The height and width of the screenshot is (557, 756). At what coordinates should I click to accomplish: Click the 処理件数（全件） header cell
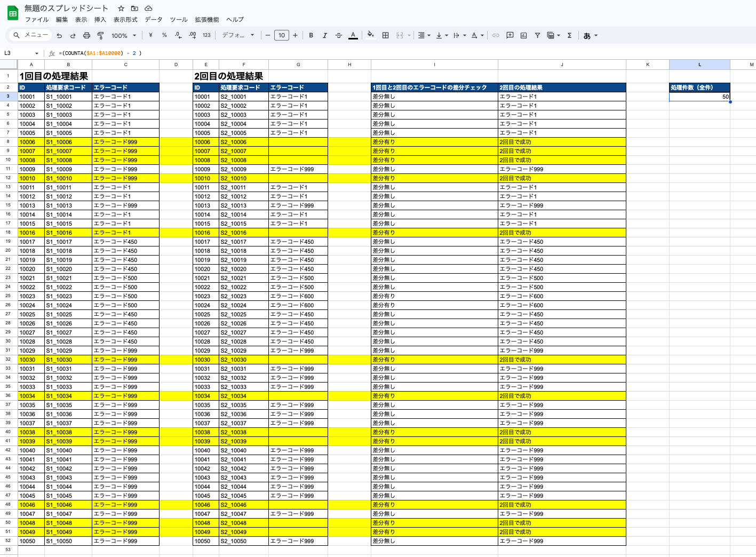[699, 87]
